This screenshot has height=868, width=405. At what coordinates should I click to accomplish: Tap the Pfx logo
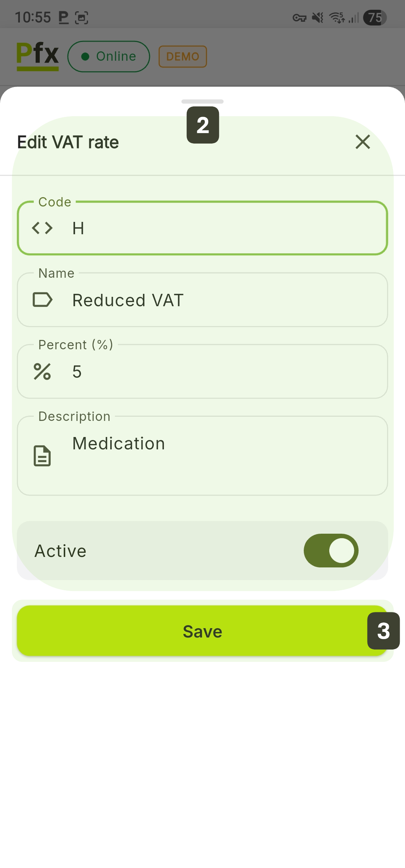pos(37,56)
